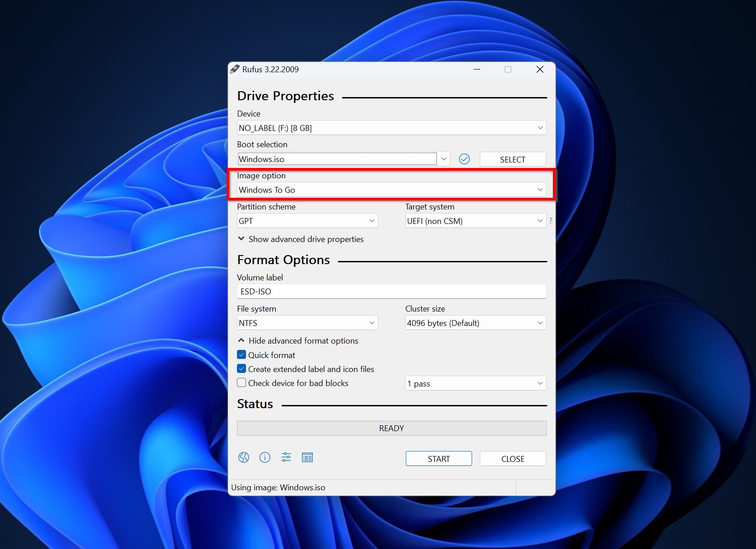Open the File system NTFS dropdown
Screen dimensions: 756x549
tap(307, 323)
